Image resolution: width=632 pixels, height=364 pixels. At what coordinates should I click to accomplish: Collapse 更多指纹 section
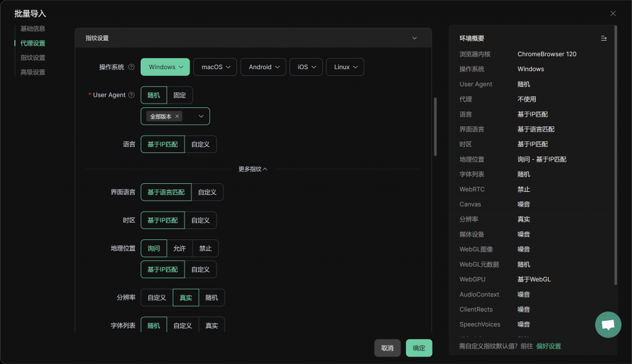tap(253, 169)
